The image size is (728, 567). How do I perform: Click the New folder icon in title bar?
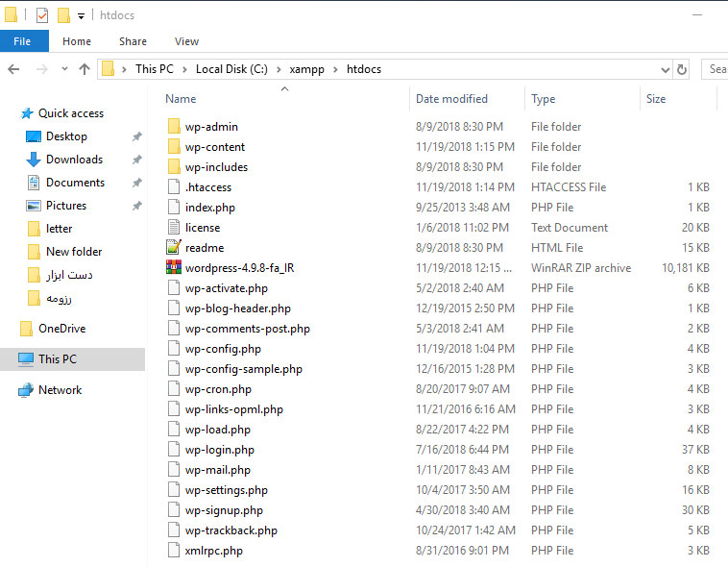(63, 15)
